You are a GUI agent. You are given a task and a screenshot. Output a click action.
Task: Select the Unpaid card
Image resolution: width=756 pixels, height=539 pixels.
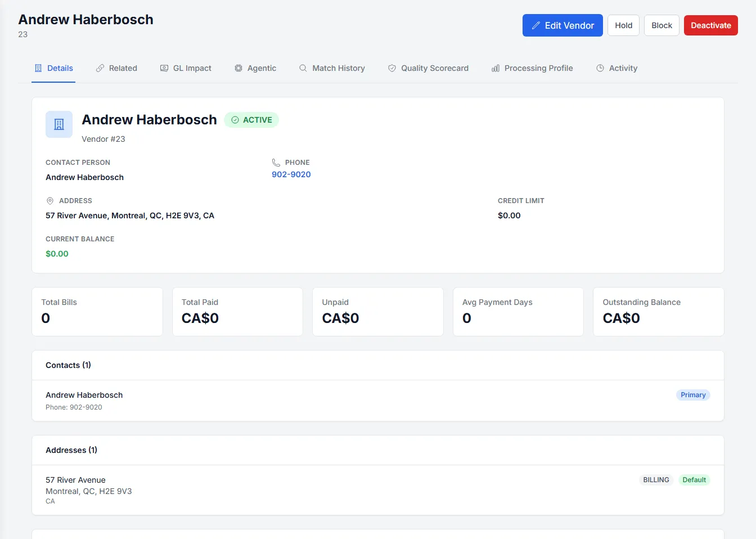[x=378, y=312]
